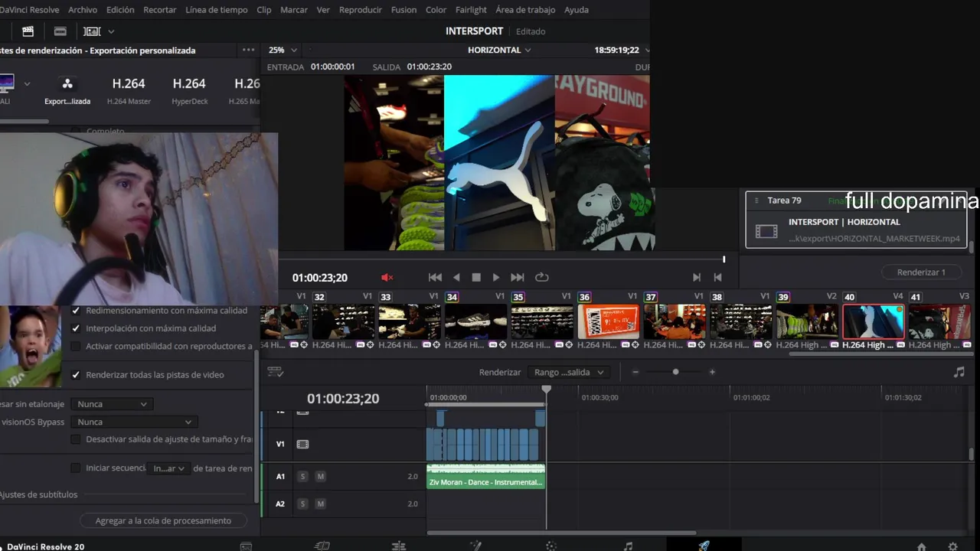980x551 pixels.
Task: Click the timeline view options icon
Action: [x=276, y=372]
